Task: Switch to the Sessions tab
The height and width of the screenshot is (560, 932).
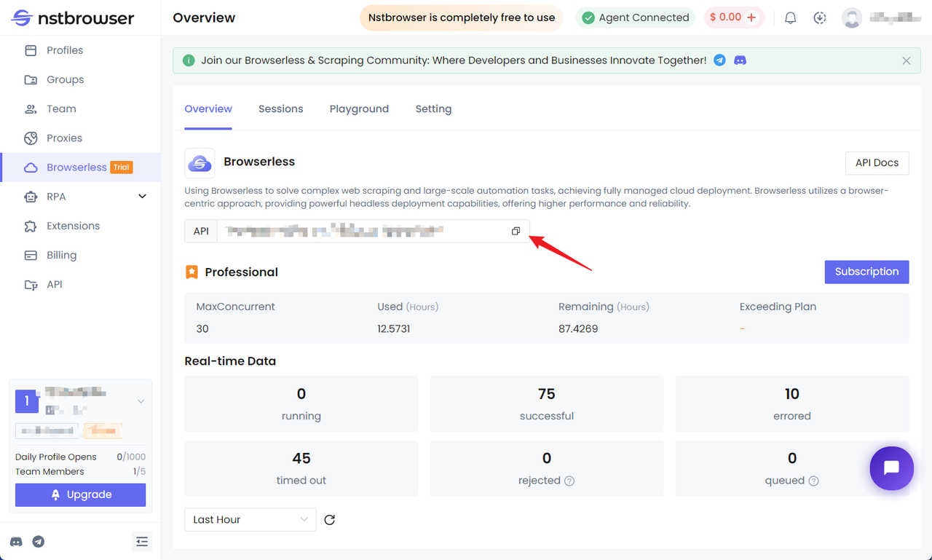Action: 280,109
